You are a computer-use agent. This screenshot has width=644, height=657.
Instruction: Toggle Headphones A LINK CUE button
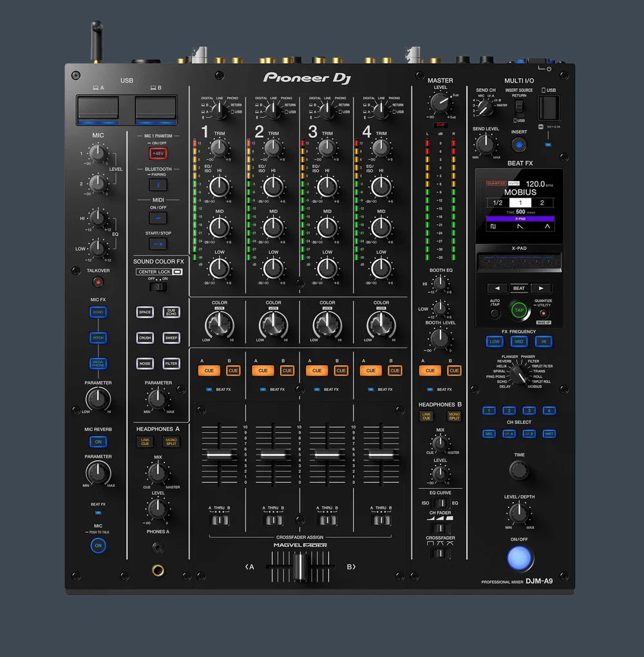145,442
